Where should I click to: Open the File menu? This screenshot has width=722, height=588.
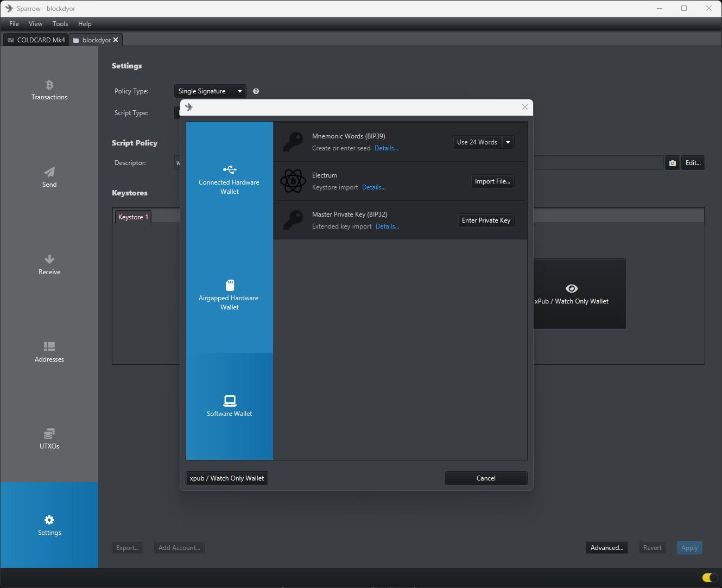point(14,24)
